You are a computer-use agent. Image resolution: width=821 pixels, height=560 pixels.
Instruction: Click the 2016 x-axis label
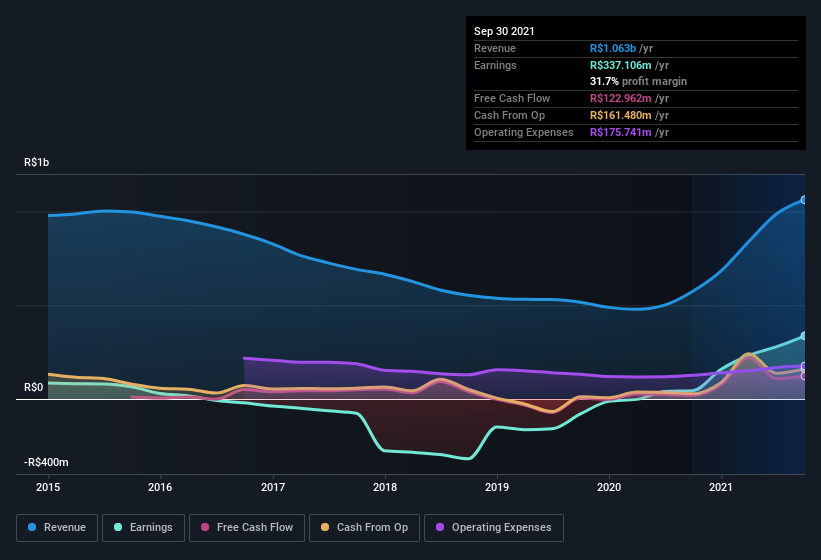click(160, 487)
